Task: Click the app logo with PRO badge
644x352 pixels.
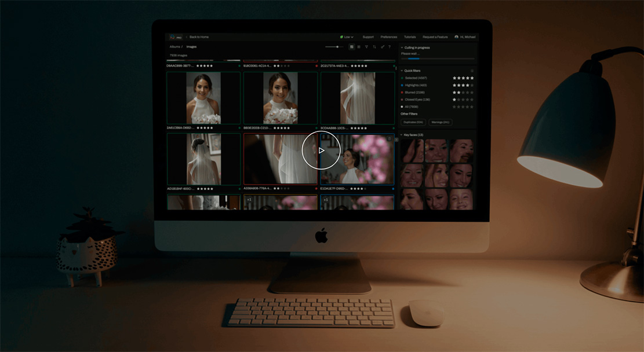Action: point(174,36)
